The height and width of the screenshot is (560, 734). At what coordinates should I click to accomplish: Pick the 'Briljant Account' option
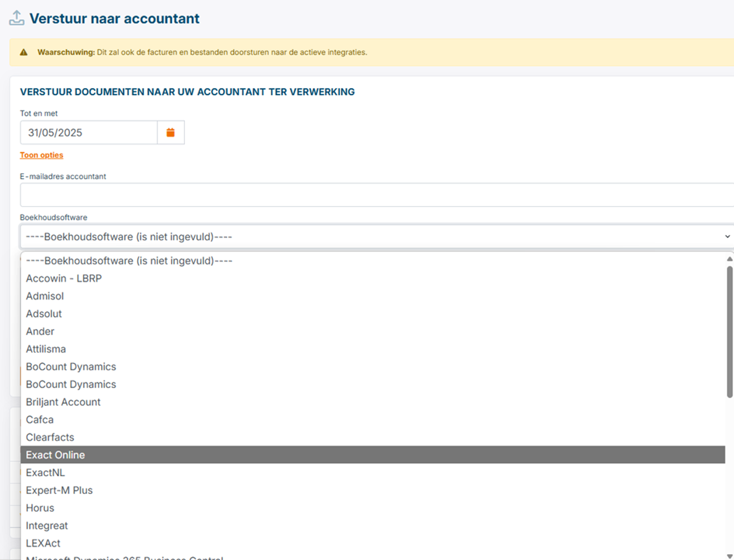(x=63, y=402)
